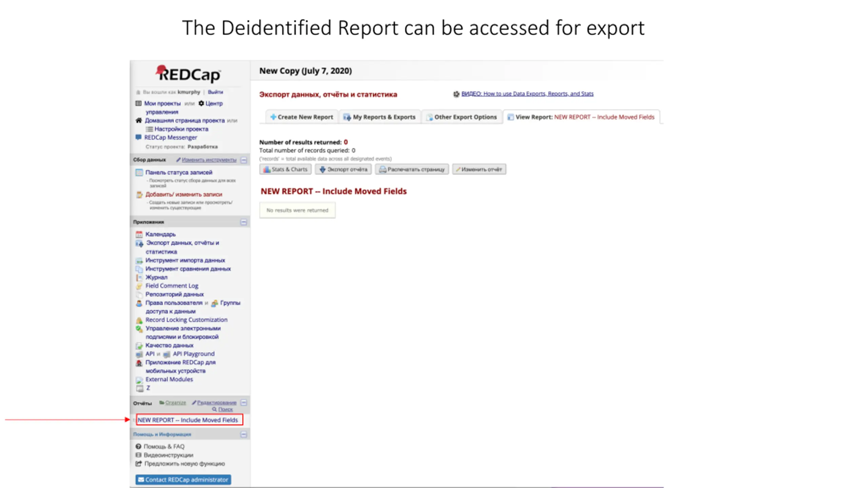Open Репозиторий данных link
Viewport: 868px width, 488px height.
174,294
